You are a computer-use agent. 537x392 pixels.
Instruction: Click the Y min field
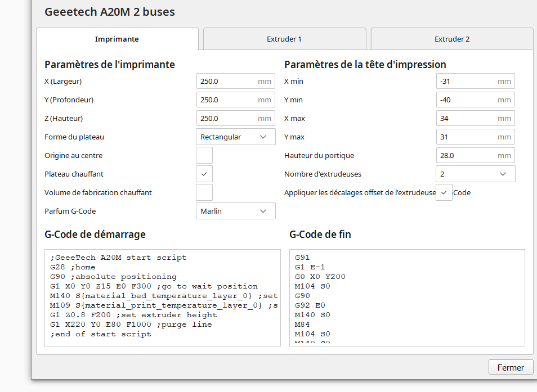tap(475, 100)
